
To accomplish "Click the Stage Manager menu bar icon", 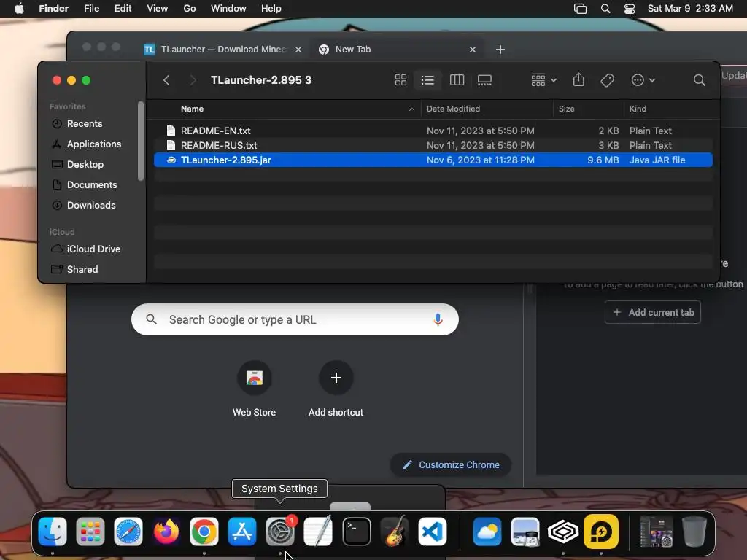I will 580,9.
